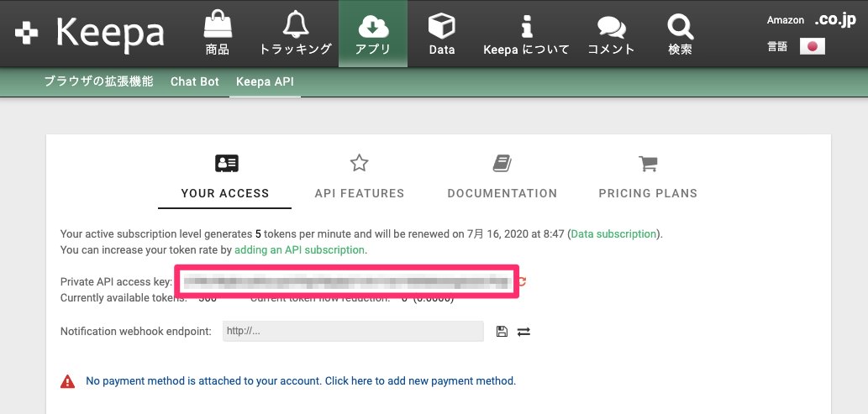The image size is (868, 414).
Task: Click the "Private API access key:" label
Action: 116,282
